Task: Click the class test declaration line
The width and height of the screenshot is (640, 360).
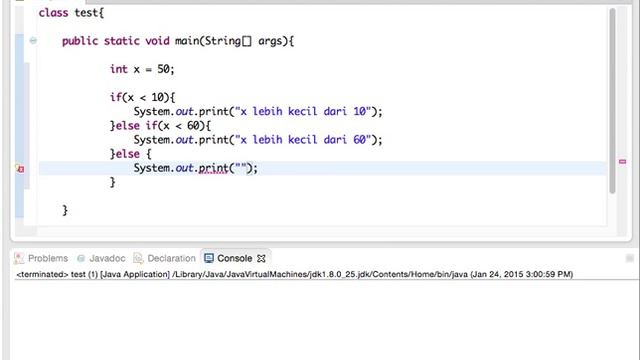Action: click(x=71, y=13)
